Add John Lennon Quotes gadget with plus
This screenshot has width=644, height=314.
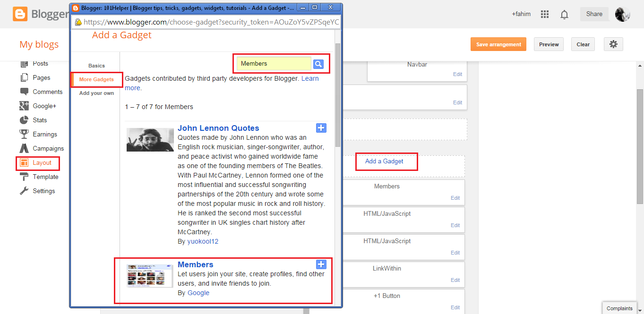coord(321,128)
